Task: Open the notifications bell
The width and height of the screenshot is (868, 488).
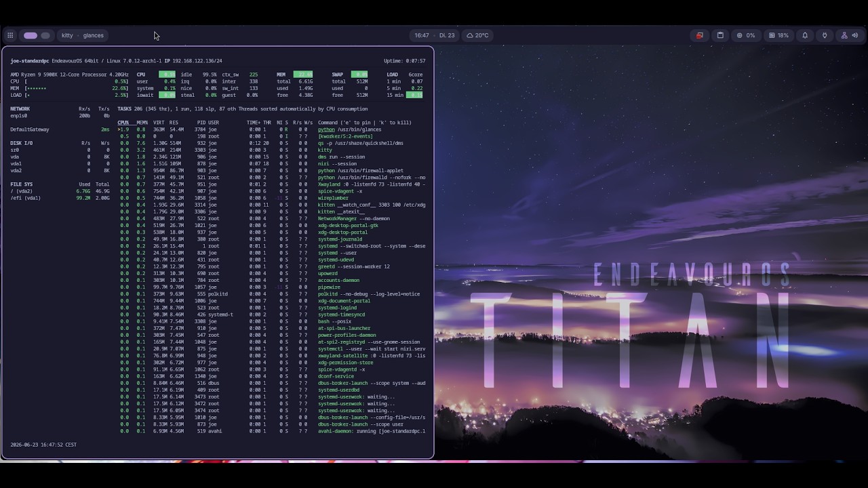Action: [805, 35]
